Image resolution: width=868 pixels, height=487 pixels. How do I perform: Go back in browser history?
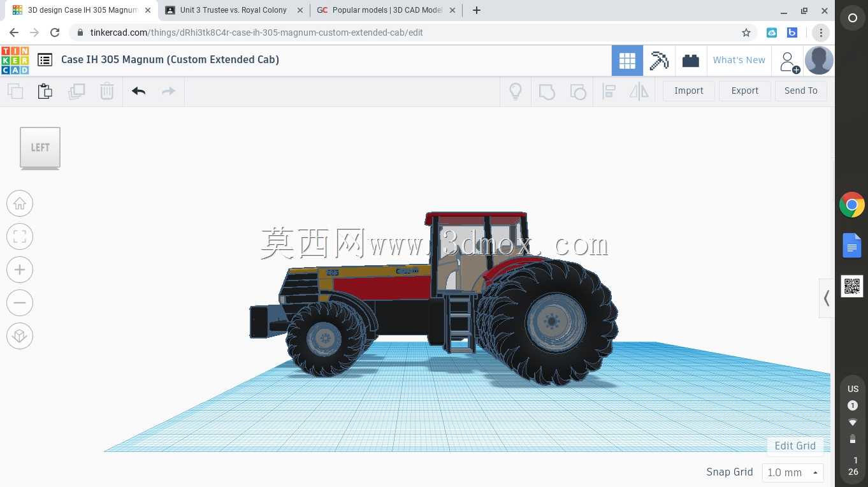click(14, 33)
